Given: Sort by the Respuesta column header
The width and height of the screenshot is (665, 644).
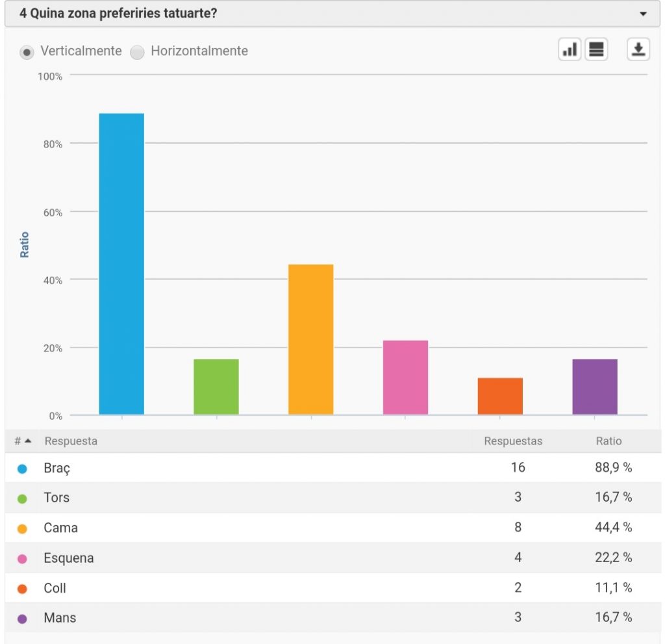Looking at the screenshot, I should (x=71, y=441).
